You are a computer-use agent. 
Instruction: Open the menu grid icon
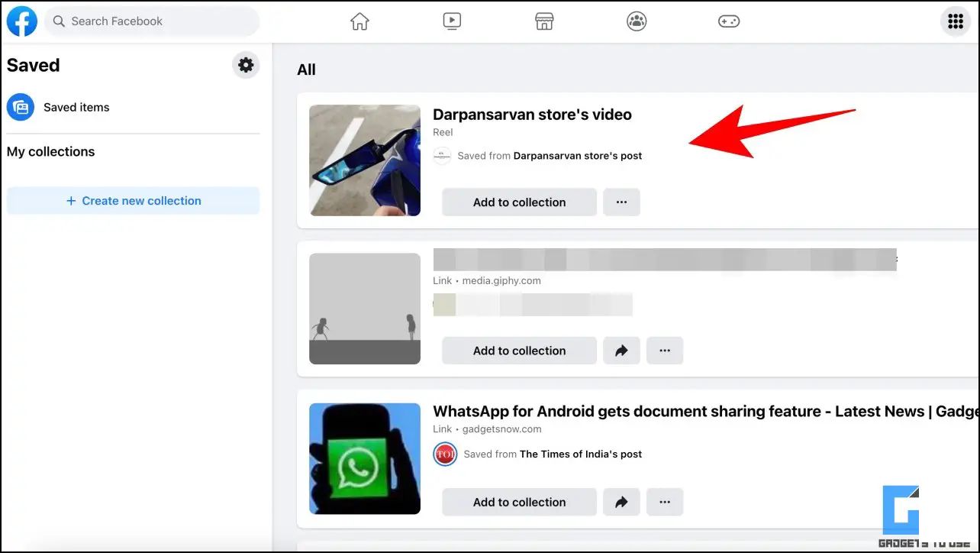tap(956, 21)
